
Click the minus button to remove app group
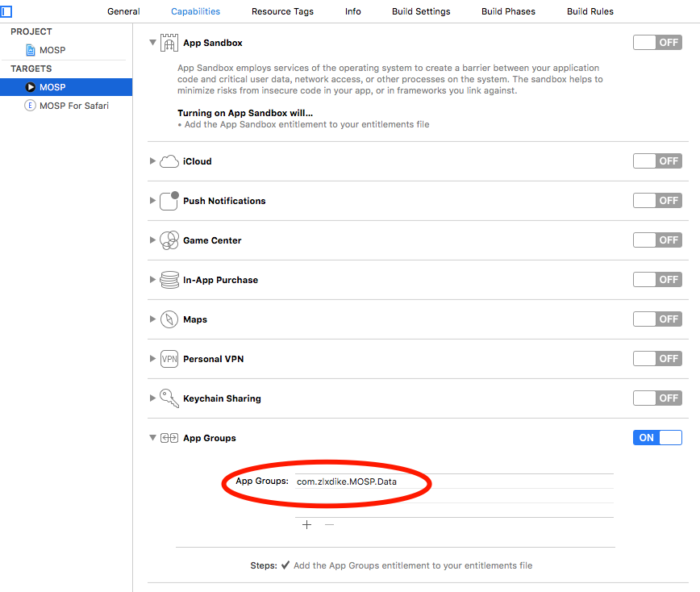click(330, 524)
